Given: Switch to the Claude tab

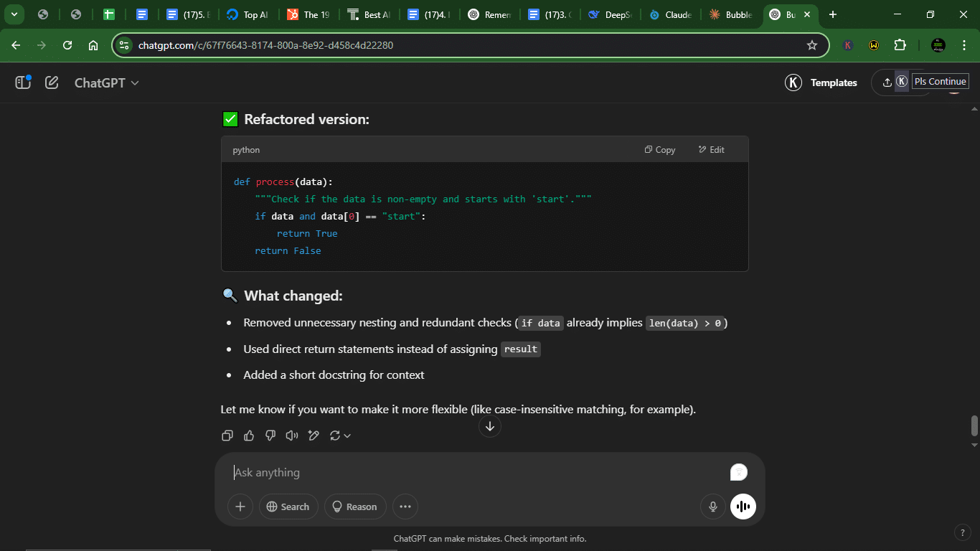Looking at the screenshot, I should click(x=669, y=14).
